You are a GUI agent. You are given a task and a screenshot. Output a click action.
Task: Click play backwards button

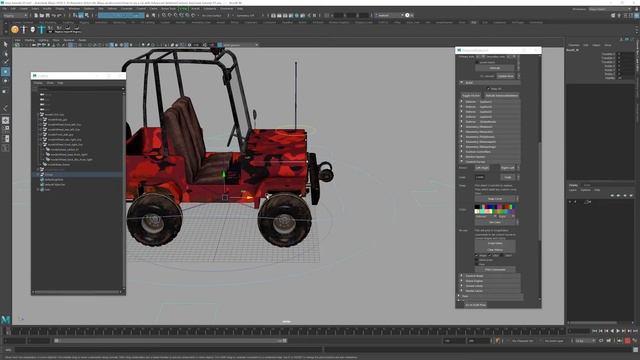pos(612,331)
